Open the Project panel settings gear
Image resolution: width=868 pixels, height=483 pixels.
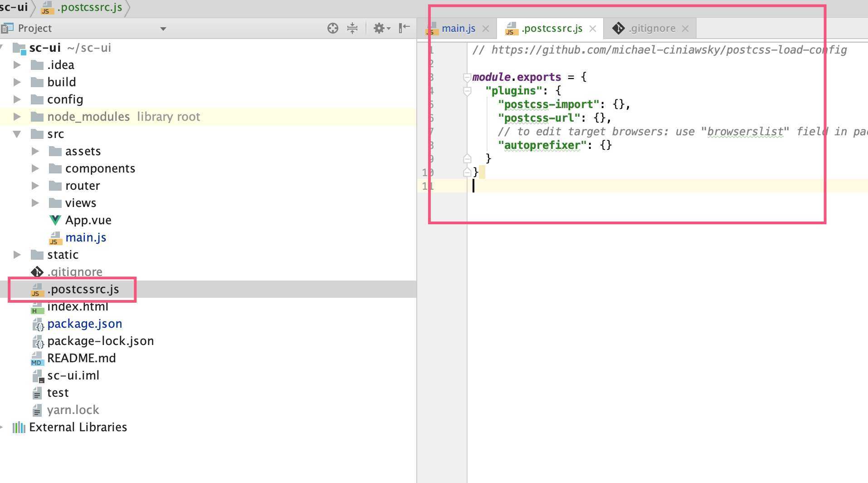click(382, 28)
